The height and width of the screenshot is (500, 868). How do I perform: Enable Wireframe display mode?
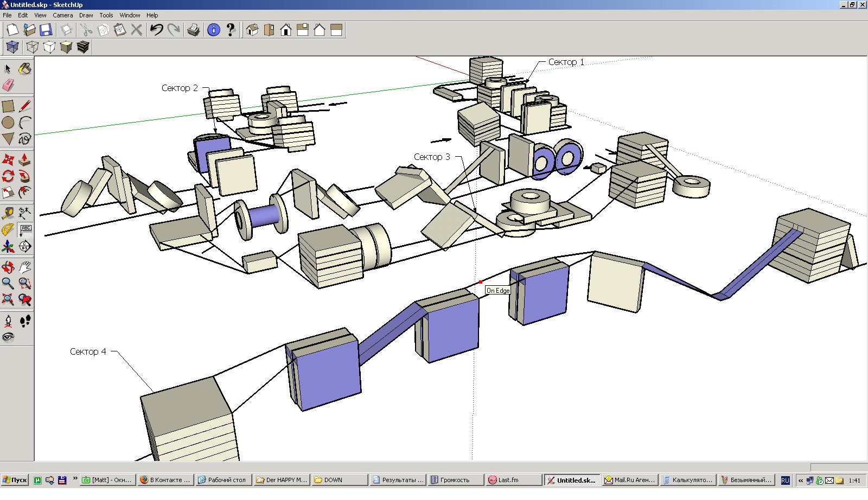33,47
